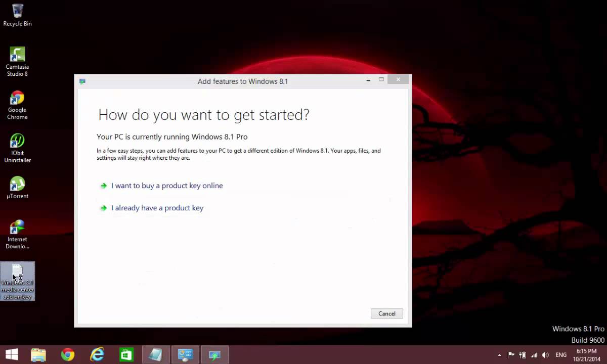Launch Chrome from the taskbar

click(68, 355)
